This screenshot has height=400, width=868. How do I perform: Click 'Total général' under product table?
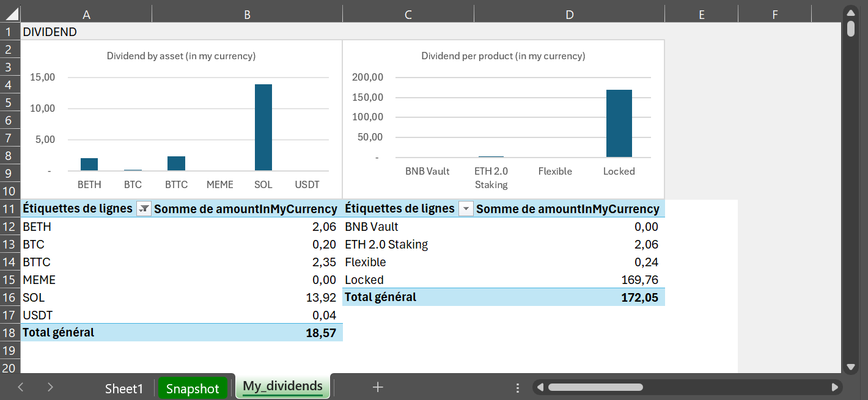tap(381, 297)
